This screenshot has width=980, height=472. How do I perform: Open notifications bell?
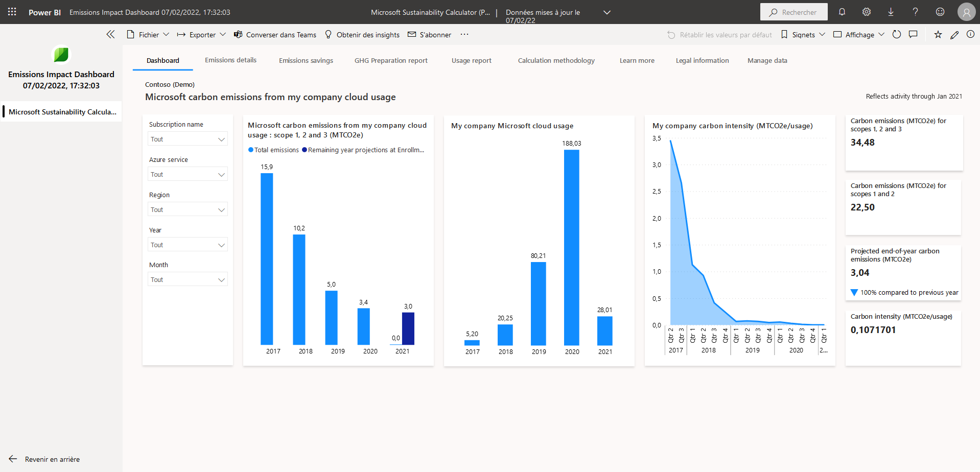842,12
